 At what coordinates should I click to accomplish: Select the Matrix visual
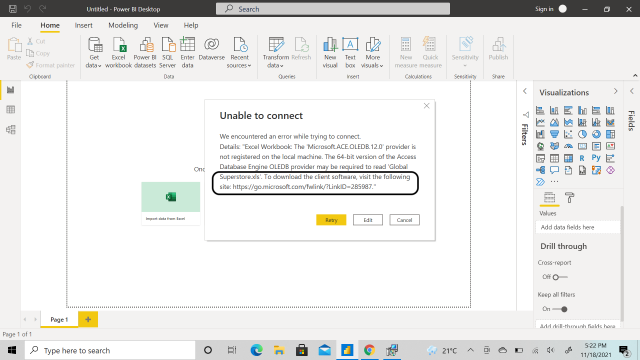point(568,158)
